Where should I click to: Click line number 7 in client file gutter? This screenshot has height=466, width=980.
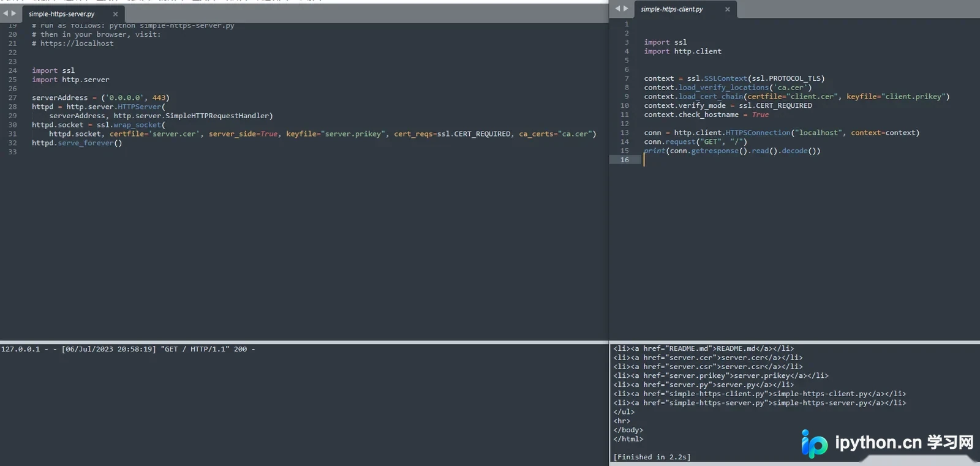627,78
